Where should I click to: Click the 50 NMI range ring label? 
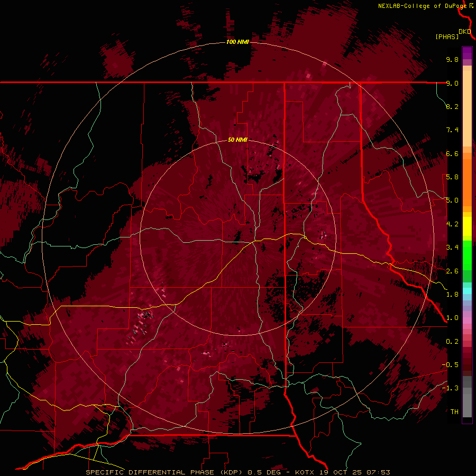(x=237, y=140)
